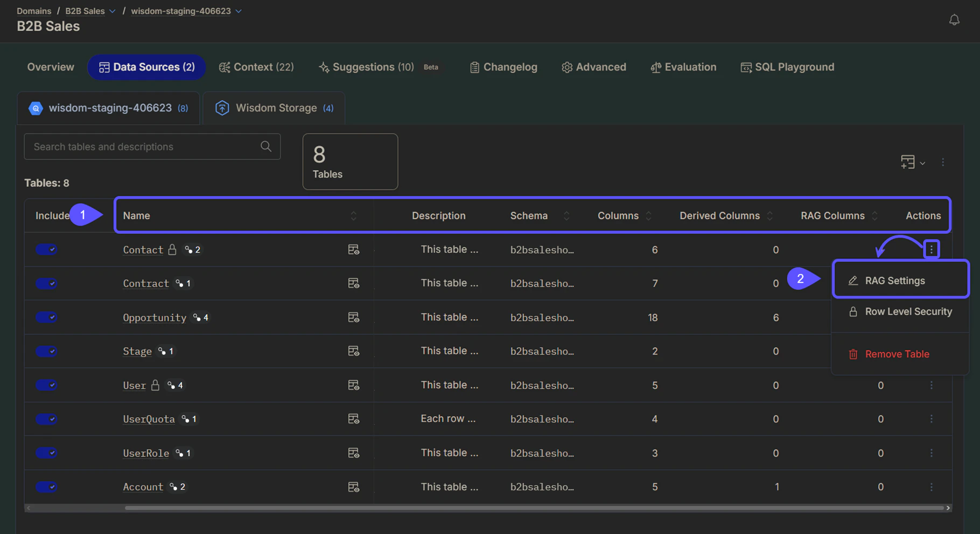This screenshot has height=534, width=980.
Task: Open actions menu for User row
Action: coord(932,385)
